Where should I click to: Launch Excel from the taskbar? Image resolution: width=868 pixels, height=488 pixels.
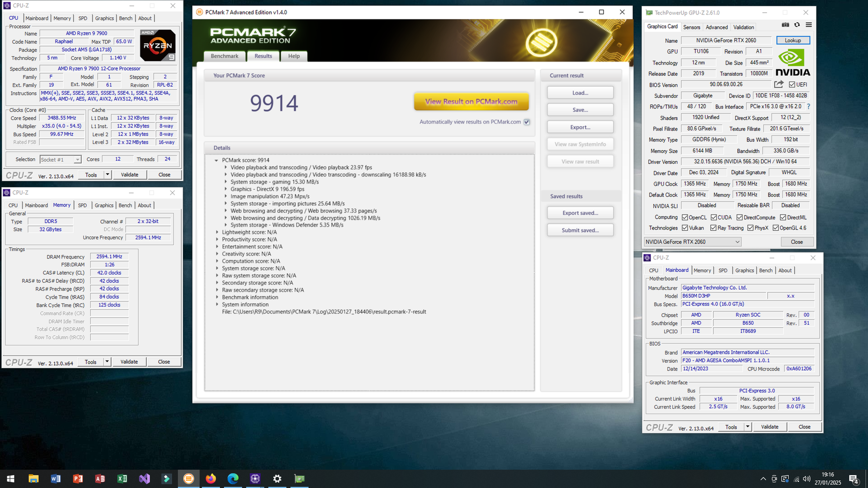click(122, 479)
